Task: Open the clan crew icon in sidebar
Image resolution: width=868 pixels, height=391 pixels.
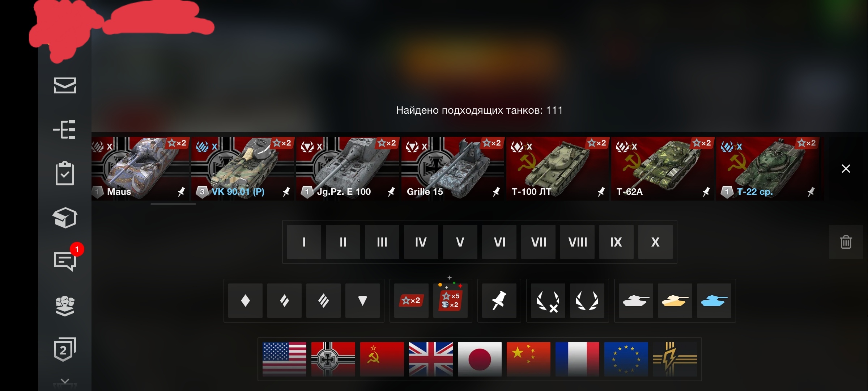Action: 65,306
